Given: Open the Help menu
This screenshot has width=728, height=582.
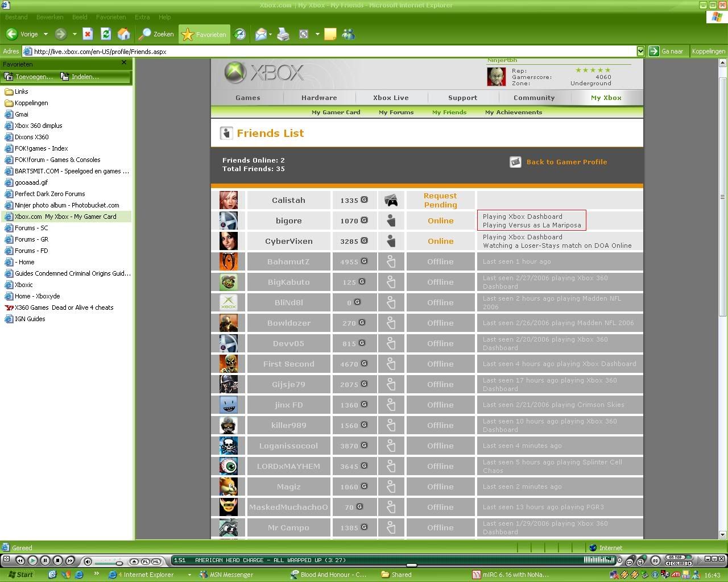Looking at the screenshot, I should point(165,17).
